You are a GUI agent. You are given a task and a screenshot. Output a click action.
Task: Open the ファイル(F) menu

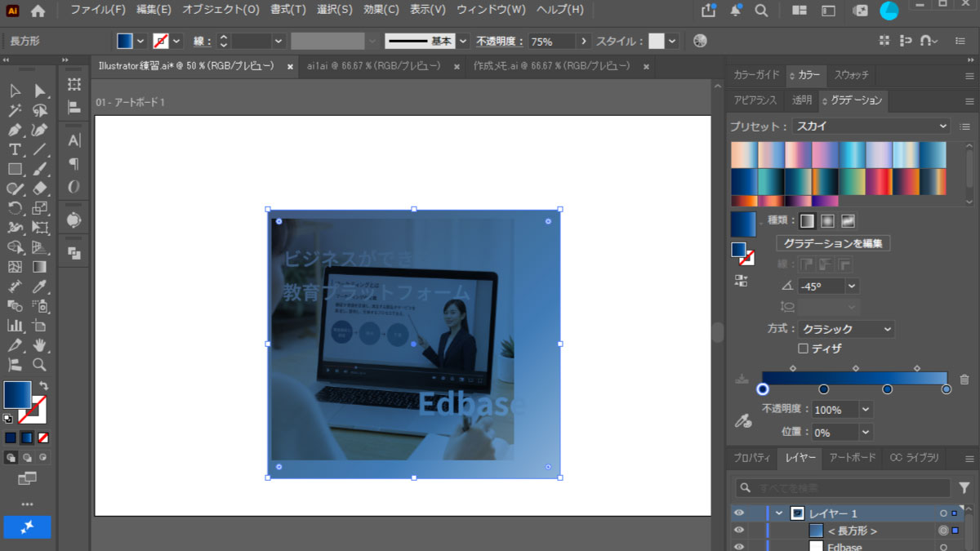98,11
